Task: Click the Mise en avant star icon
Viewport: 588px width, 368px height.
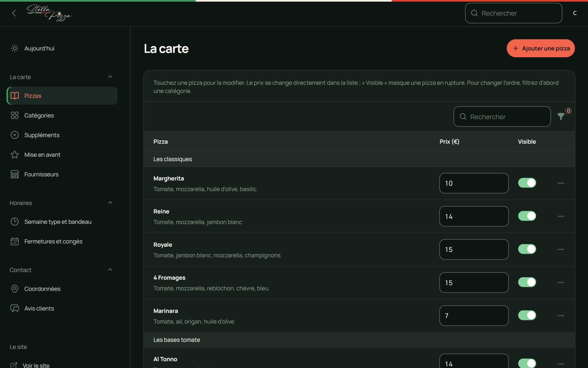Action: 14,155
